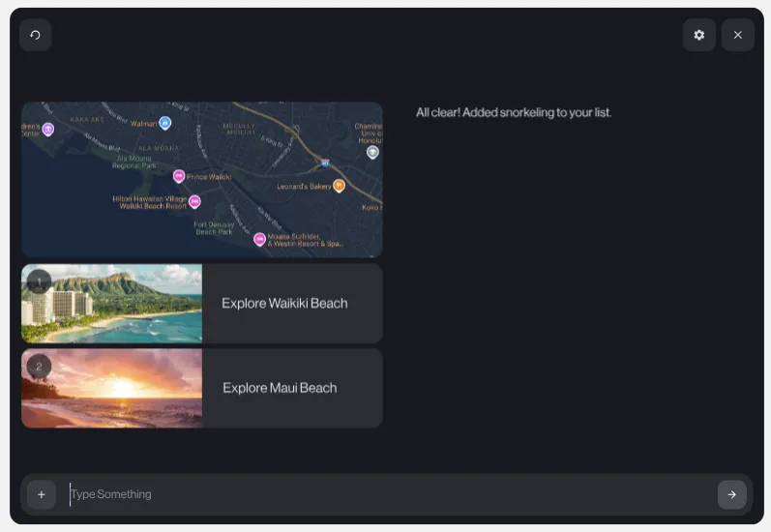
Task: Click the undo/refresh arrow icon
Action: 36,35
